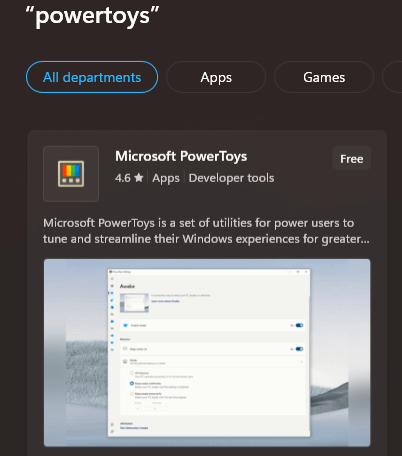Screen dimensions: 402x456
Task: Click the Developer tools category label
Action: pyautogui.click(x=231, y=178)
